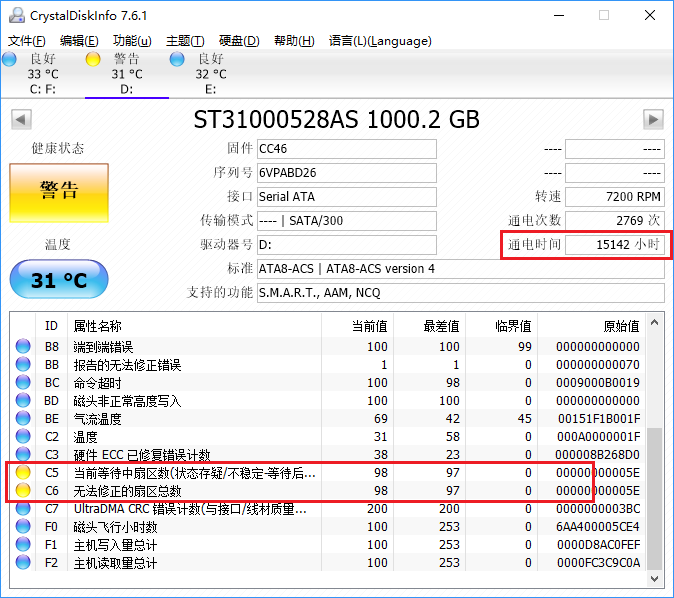Select the C: F: disk tab
This screenshot has height=598, width=674.
(x=43, y=74)
